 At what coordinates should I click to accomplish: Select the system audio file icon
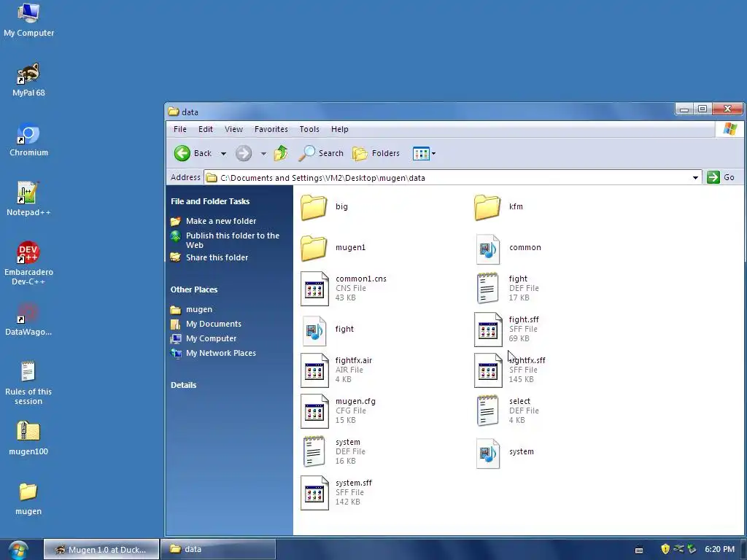[488, 454]
